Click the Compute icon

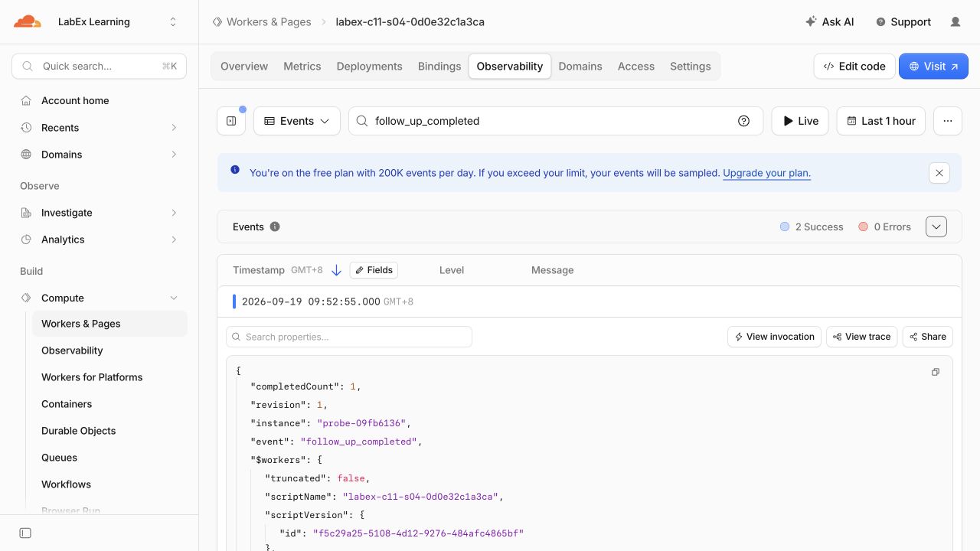click(26, 298)
